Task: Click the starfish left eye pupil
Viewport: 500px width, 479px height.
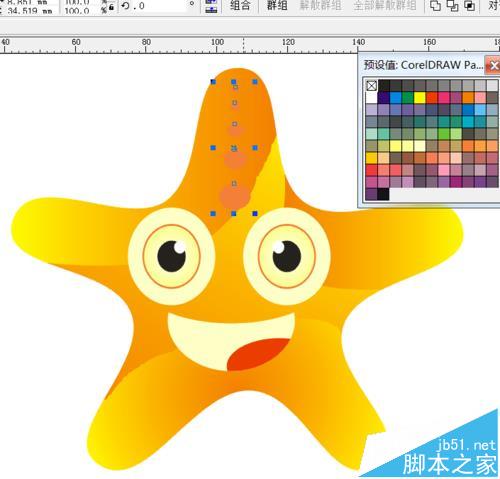Action: (x=171, y=256)
